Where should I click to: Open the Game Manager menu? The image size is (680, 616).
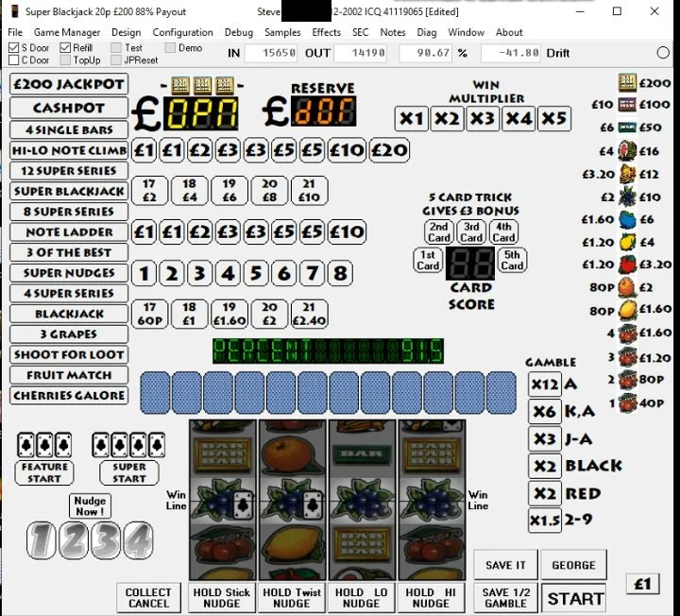(x=67, y=32)
